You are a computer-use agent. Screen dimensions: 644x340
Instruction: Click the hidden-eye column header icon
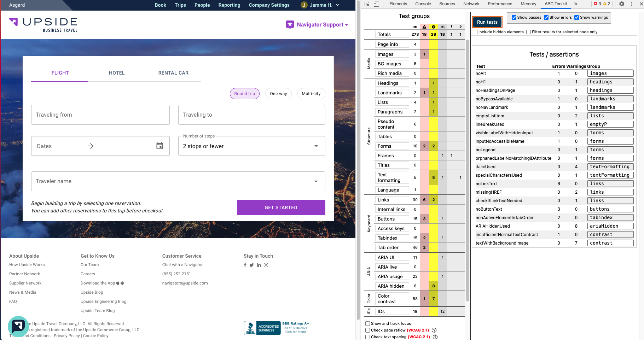pos(442,27)
